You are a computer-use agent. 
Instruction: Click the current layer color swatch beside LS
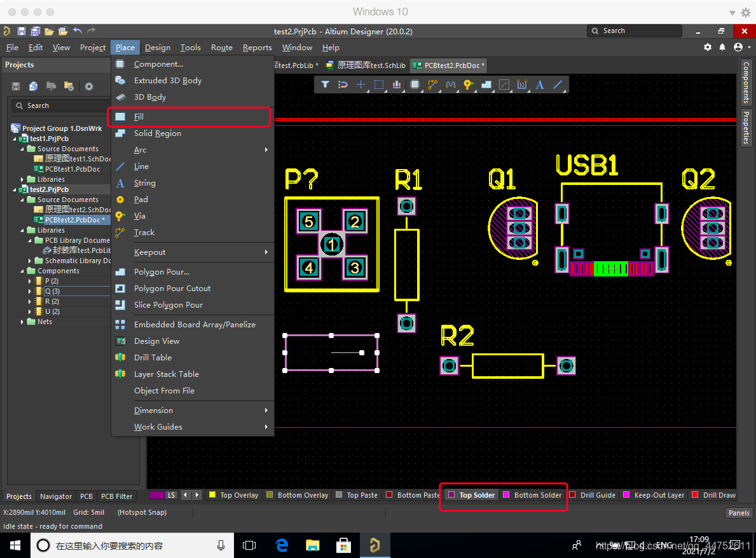point(157,495)
